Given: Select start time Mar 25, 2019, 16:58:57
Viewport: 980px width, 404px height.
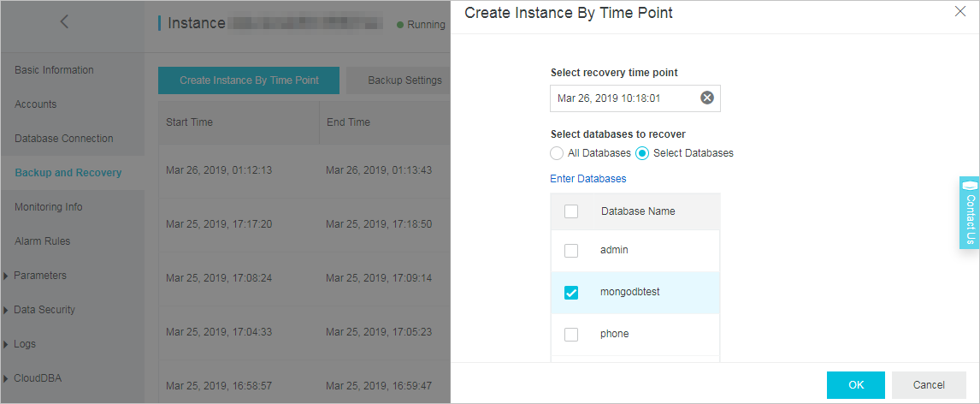Looking at the screenshot, I should point(219,386).
